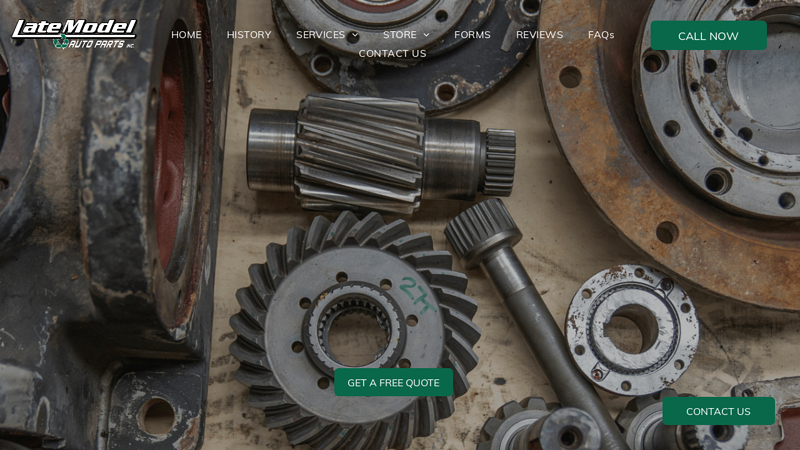This screenshot has height=450, width=800.
Task: Expand the STORE dropdown chevron
Action: pos(426,35)
